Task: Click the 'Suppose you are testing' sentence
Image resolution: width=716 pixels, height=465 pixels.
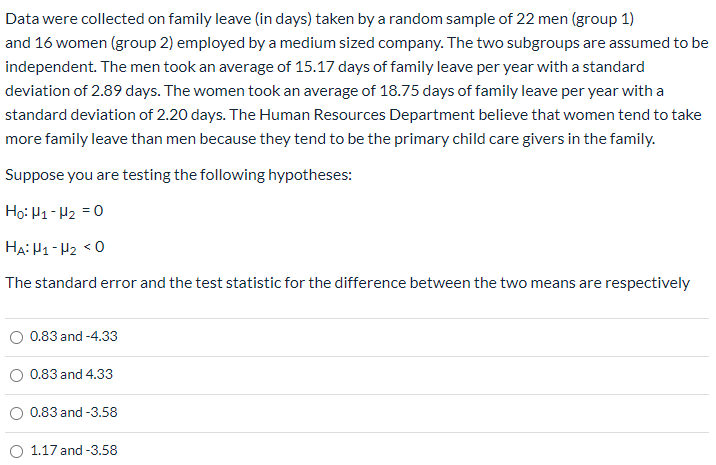Action: [x=178, y=175]
